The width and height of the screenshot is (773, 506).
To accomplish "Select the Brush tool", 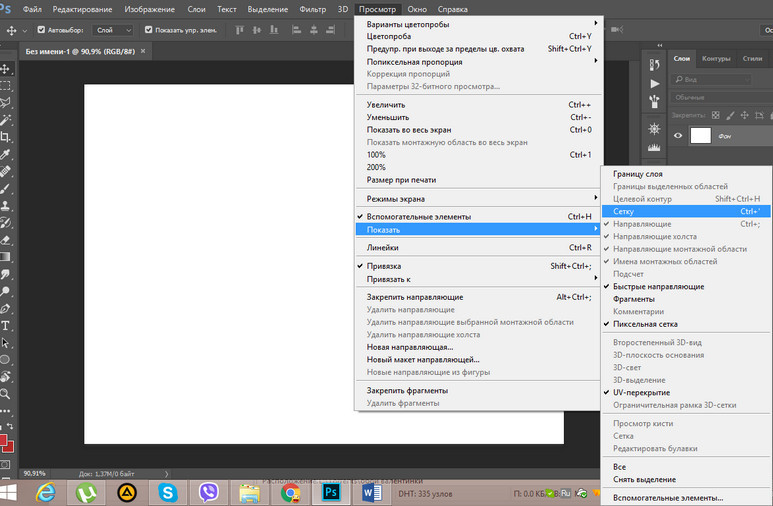I will pos(5,189).
